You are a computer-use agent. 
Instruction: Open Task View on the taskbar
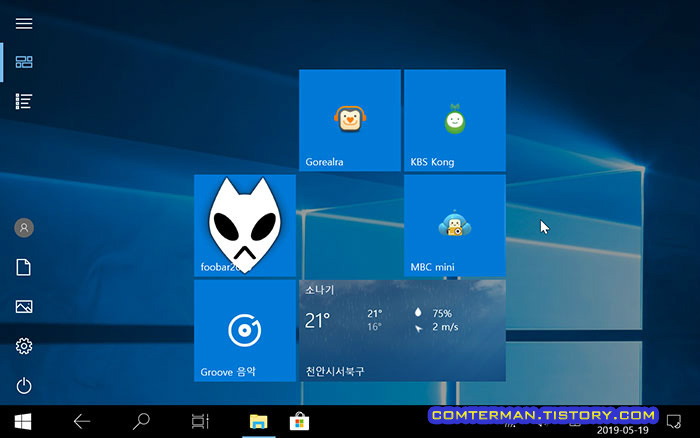click(x=200, y=421)
